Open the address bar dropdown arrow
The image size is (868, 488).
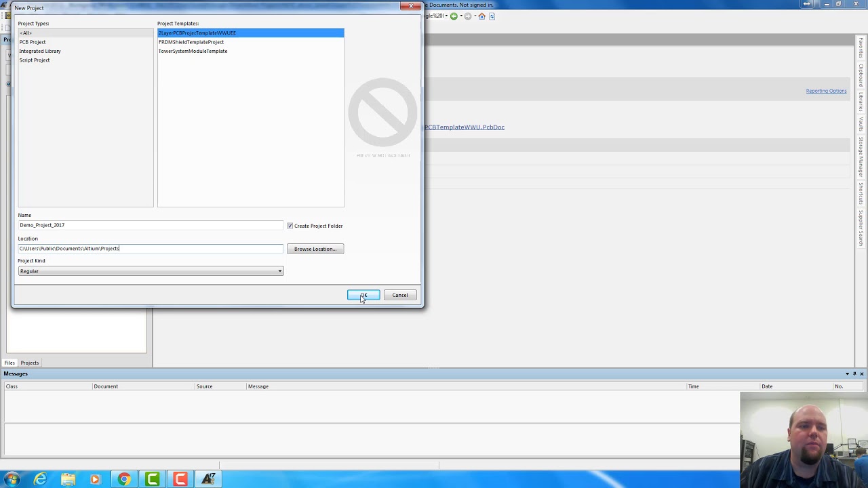coord(446,16)
